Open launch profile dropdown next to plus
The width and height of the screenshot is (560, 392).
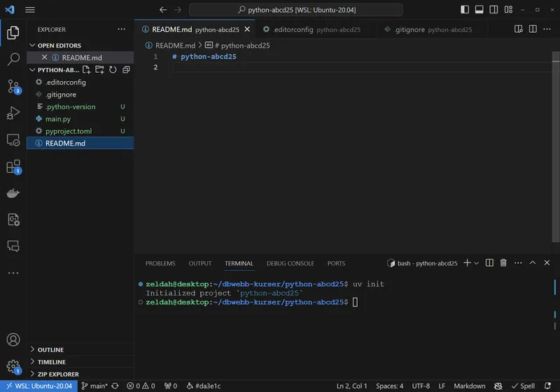pos(477,263)
